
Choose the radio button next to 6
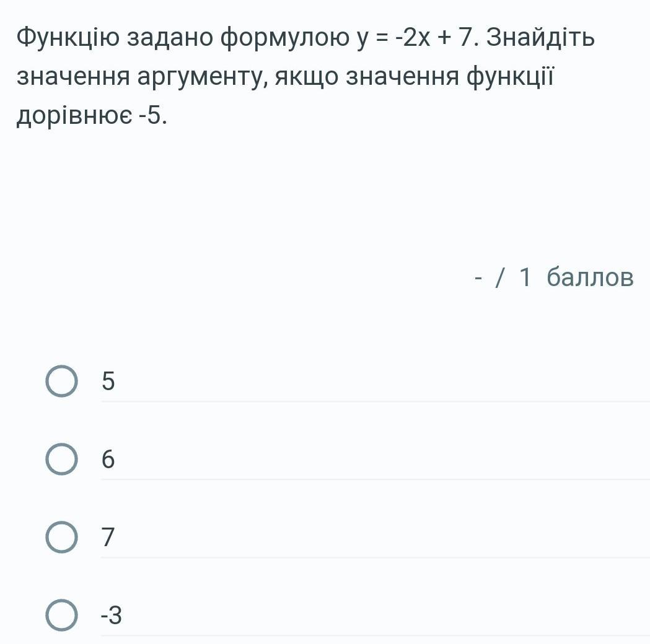point(62,459)
